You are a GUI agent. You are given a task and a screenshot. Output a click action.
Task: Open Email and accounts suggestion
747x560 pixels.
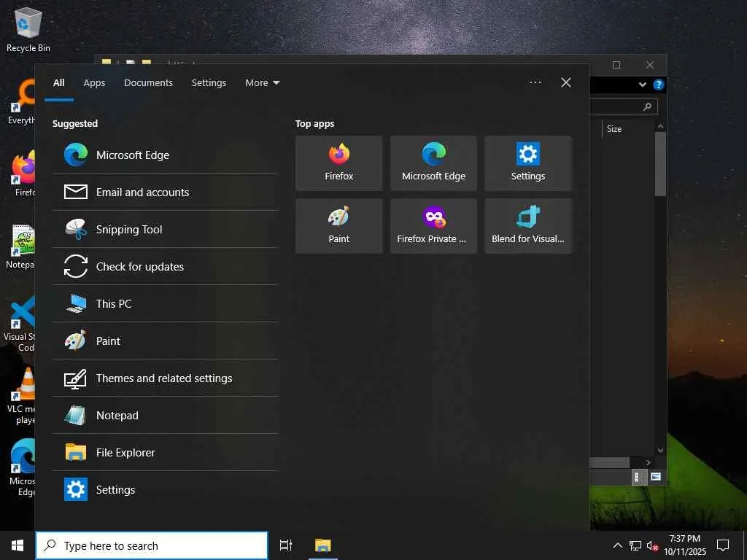(x=165, y=192)
